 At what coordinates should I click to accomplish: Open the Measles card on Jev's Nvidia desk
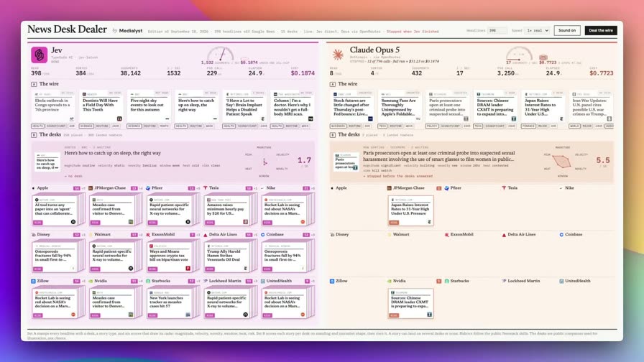point(112,304)
